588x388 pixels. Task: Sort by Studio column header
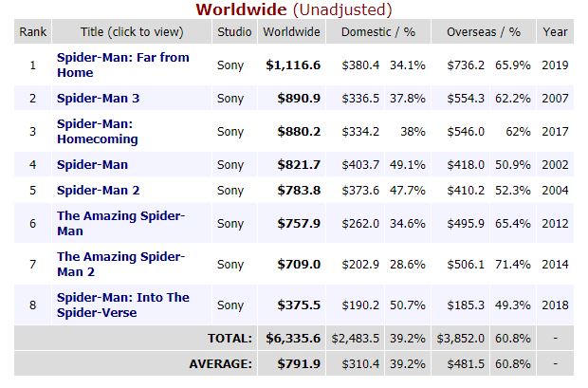coord(234,32)
